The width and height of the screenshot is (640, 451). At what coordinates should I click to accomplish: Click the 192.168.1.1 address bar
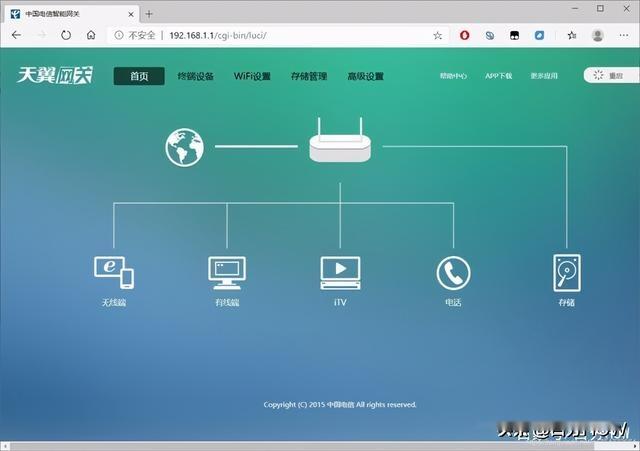point(278,36)
